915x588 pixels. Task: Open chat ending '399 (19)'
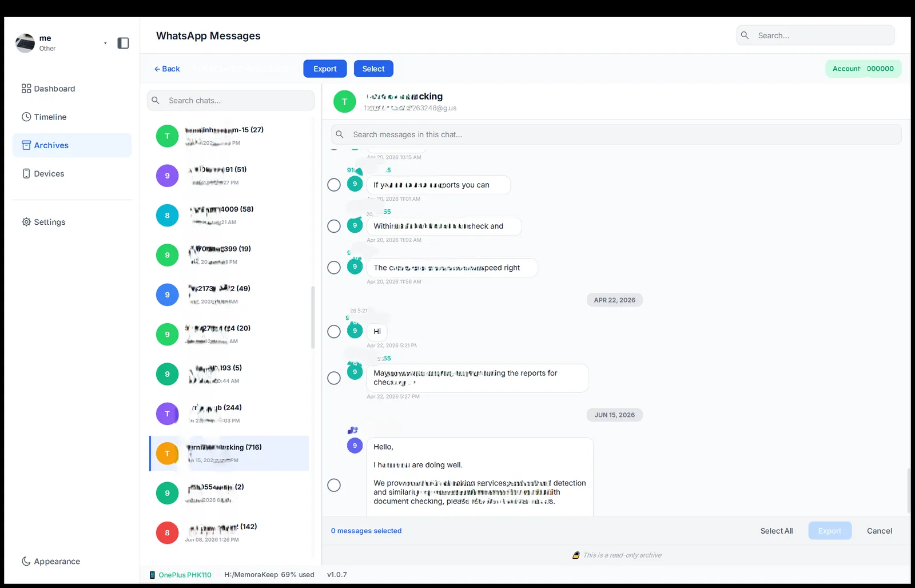(229, 255)
